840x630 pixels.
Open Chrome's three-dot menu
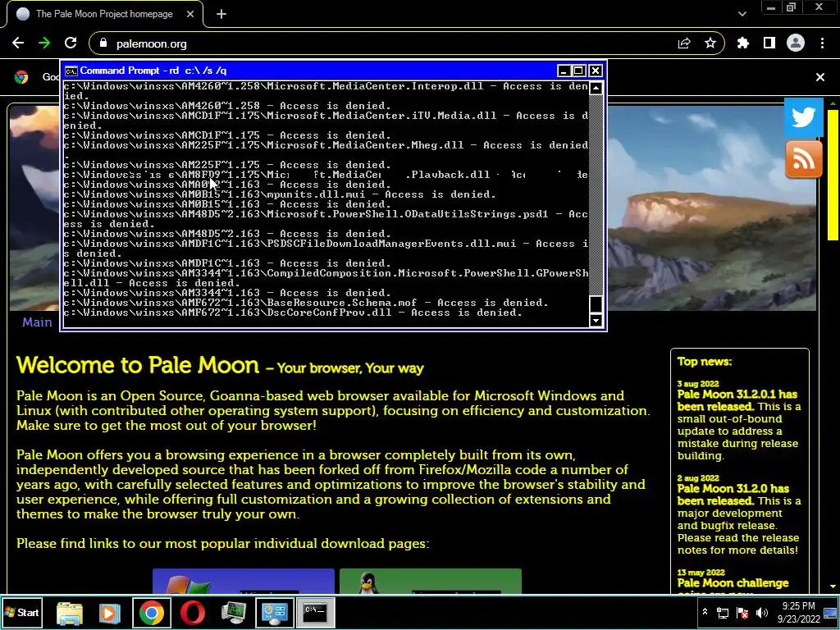click(822, 43)
